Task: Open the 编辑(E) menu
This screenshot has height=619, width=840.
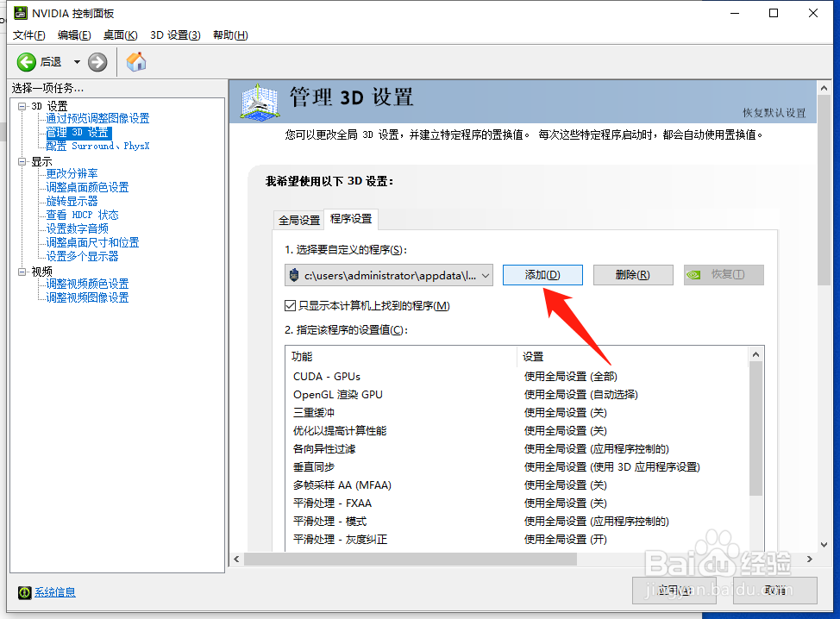Action: pos(74,34)
